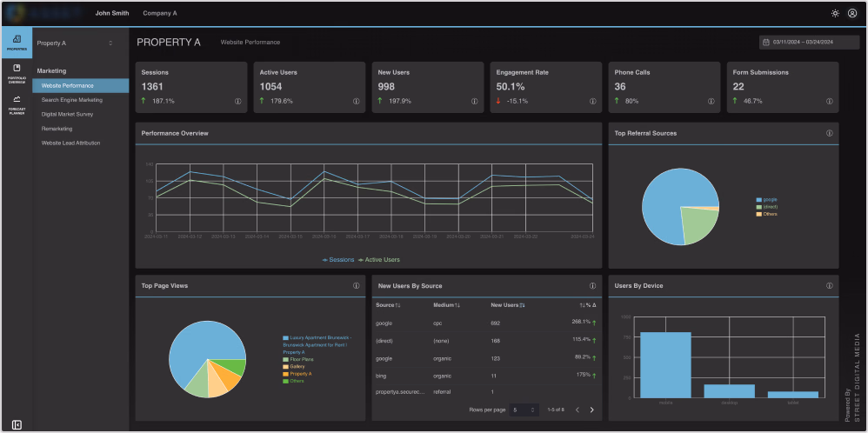
Task: Toggle Gallery in the Top Page Views legend
Action: [x=293, y=367]
